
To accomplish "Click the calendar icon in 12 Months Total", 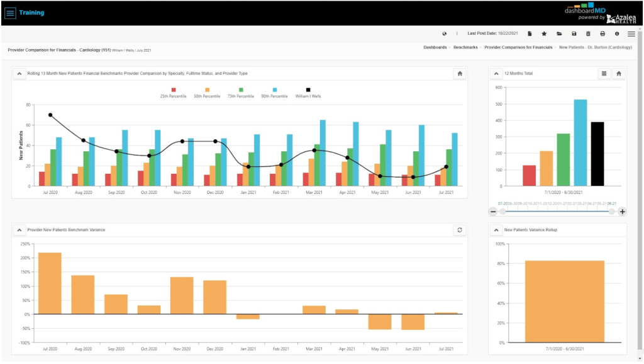I will click(x=604, y=74).
